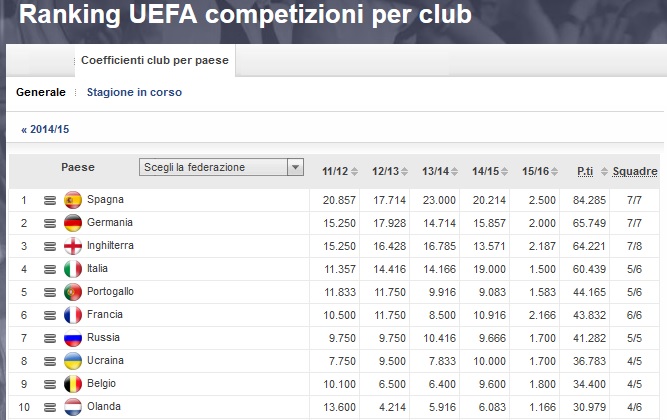Switch to Coefficienti club per paese tab

155,61
